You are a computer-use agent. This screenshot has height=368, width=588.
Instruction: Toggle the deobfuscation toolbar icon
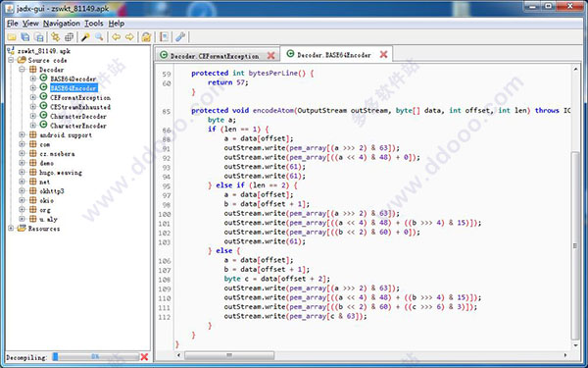[146, 37]
